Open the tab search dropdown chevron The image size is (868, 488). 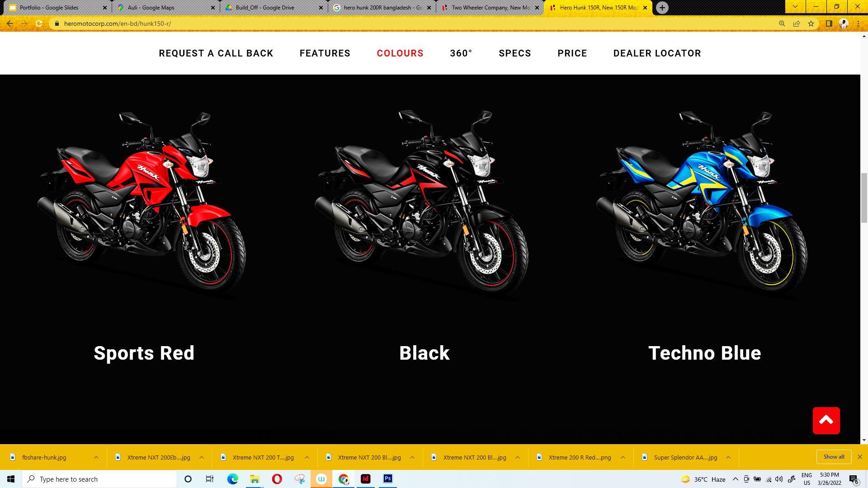coord(795,7)
